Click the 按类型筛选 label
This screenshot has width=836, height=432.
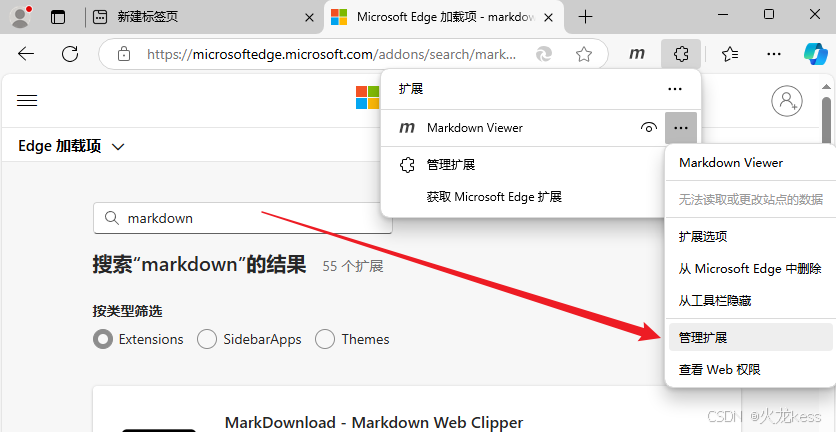point(127,311)
